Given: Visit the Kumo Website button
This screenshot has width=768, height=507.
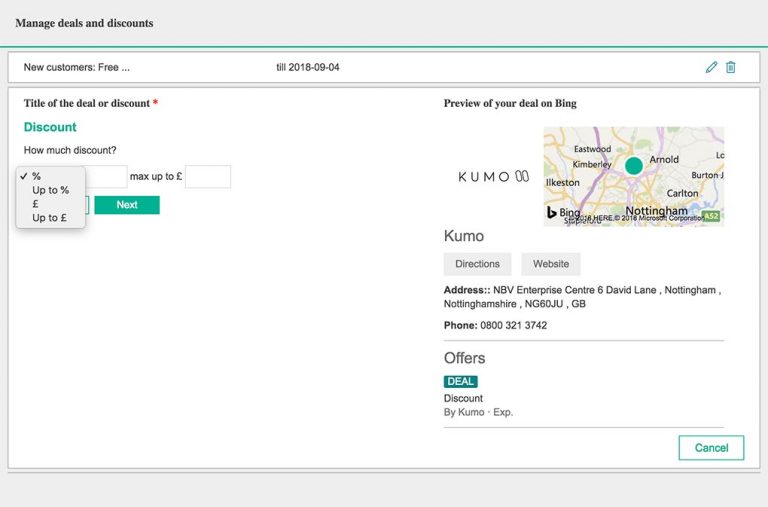Looking at the screenshot, I should [x=551, y=264].
